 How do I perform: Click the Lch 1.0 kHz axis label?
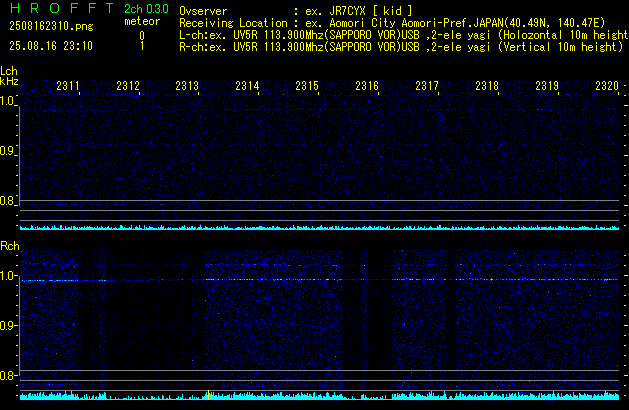tap(7, 101)
